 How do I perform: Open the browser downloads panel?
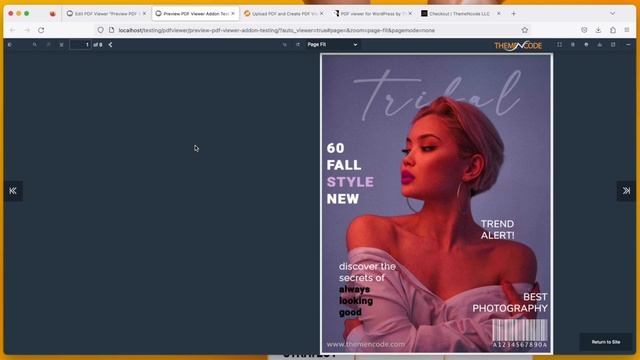pos(598,30)
